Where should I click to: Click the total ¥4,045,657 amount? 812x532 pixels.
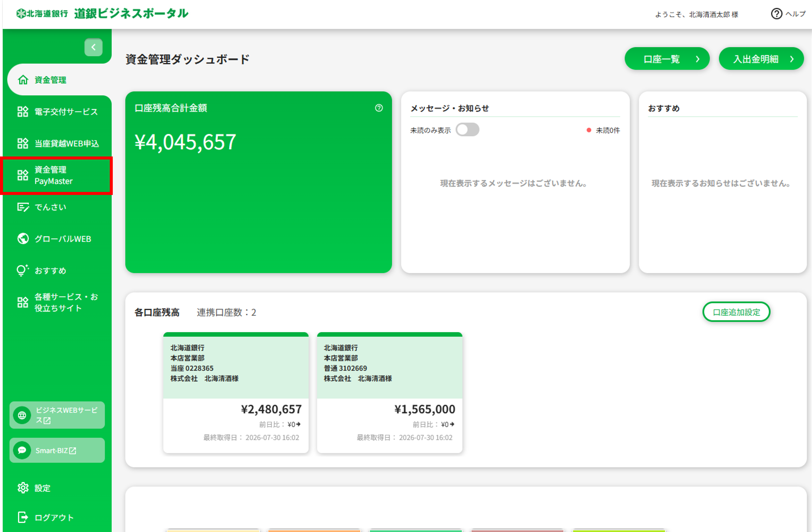pyautogui.click(x=185, y=142)
